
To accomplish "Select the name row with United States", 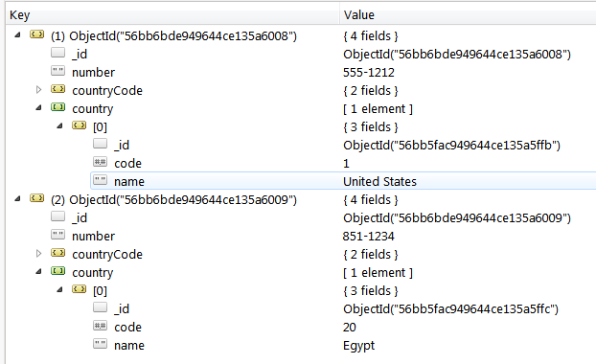I will 343,181.
